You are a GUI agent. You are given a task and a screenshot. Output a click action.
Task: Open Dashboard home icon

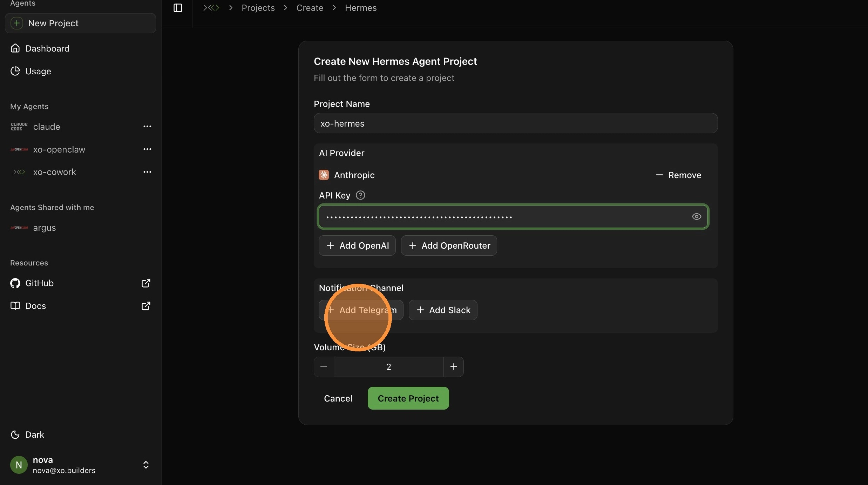(x=15, y=48)
